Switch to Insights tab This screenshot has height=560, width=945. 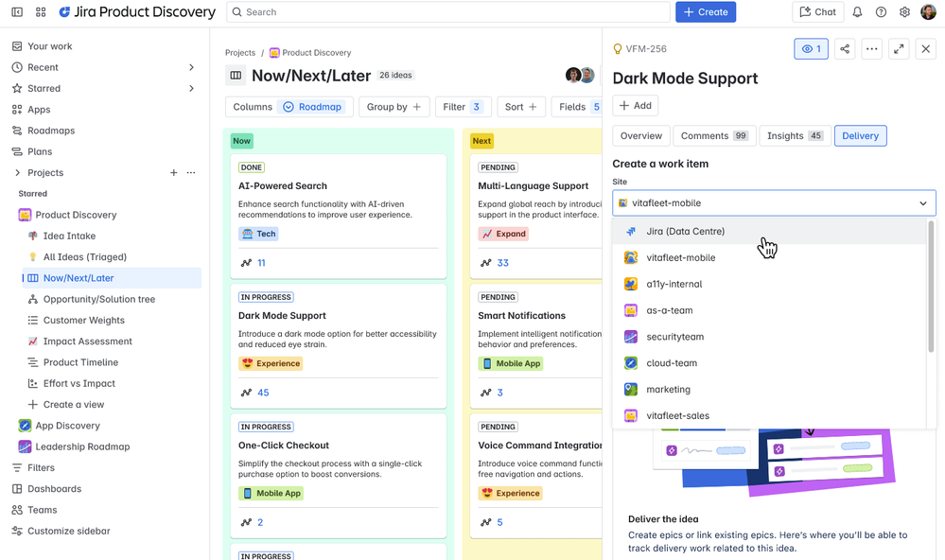(795, 135)
